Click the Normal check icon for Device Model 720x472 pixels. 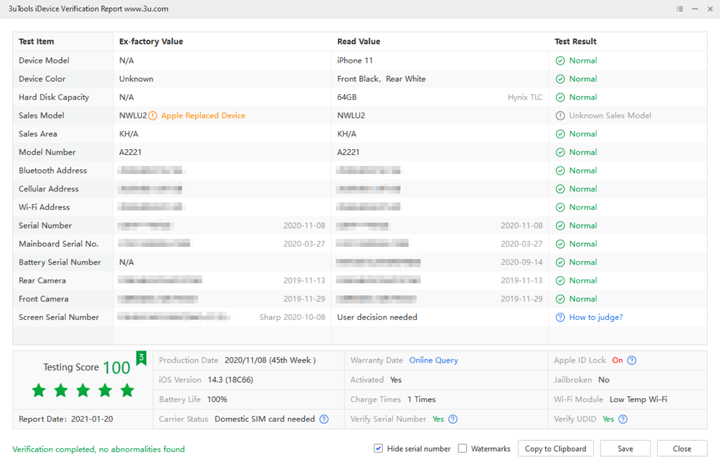tap(560, 61)
